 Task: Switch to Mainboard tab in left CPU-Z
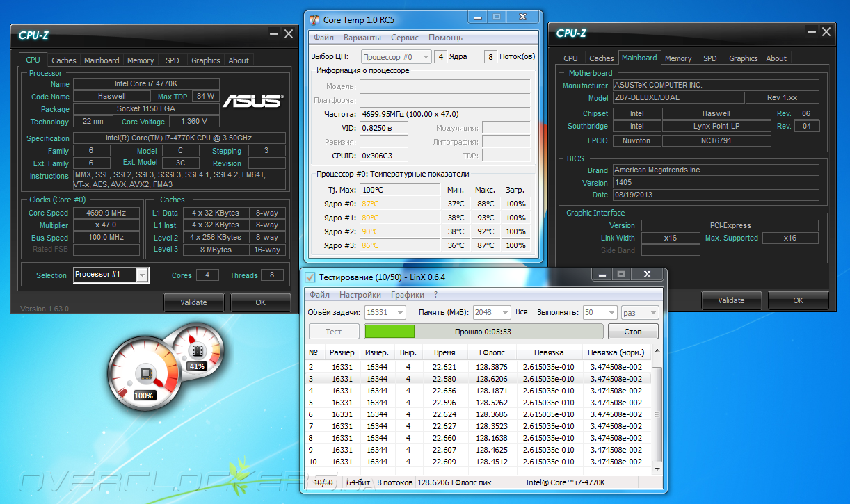102,60
